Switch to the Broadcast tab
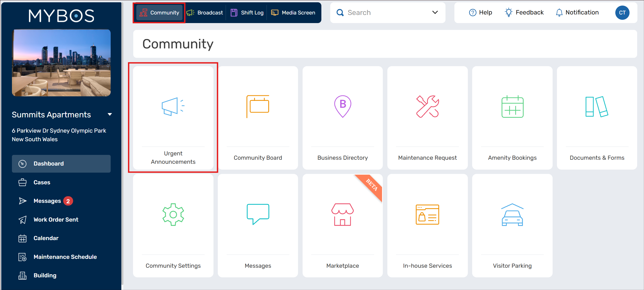The image size is (644, 290). 205,12
